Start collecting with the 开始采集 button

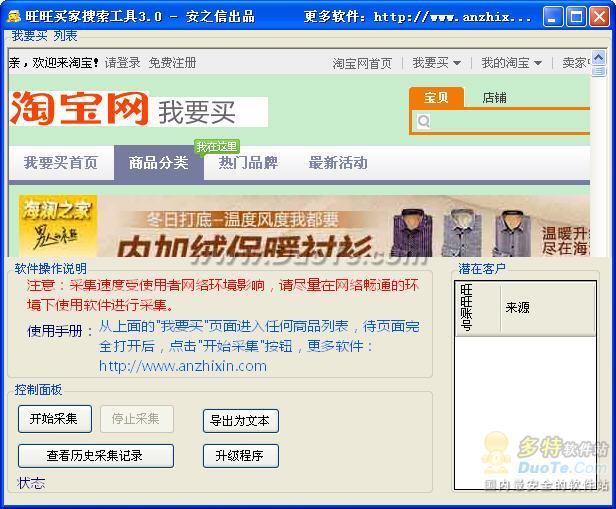[55, 419]
